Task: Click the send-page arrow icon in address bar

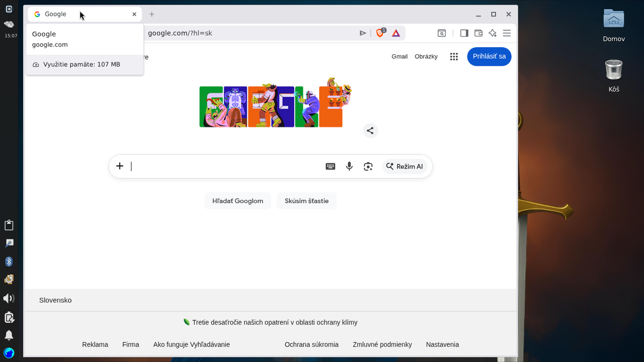Action: pos(363,33)
